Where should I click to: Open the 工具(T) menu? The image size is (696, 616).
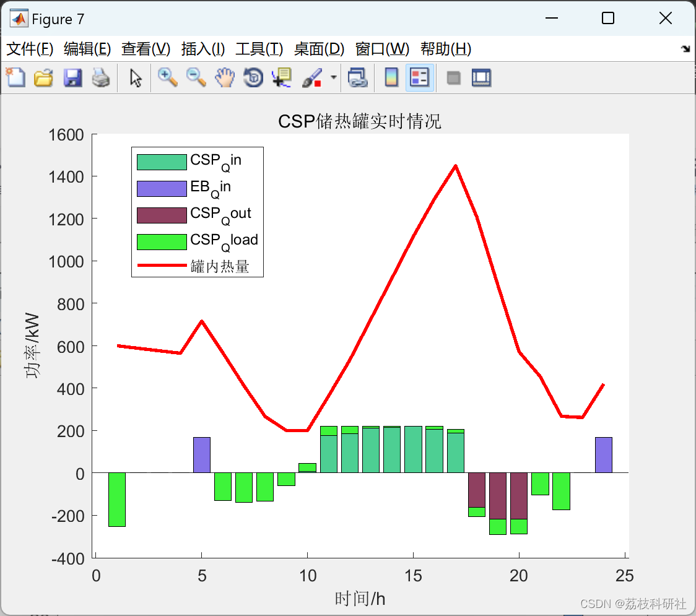coord(259,49)
